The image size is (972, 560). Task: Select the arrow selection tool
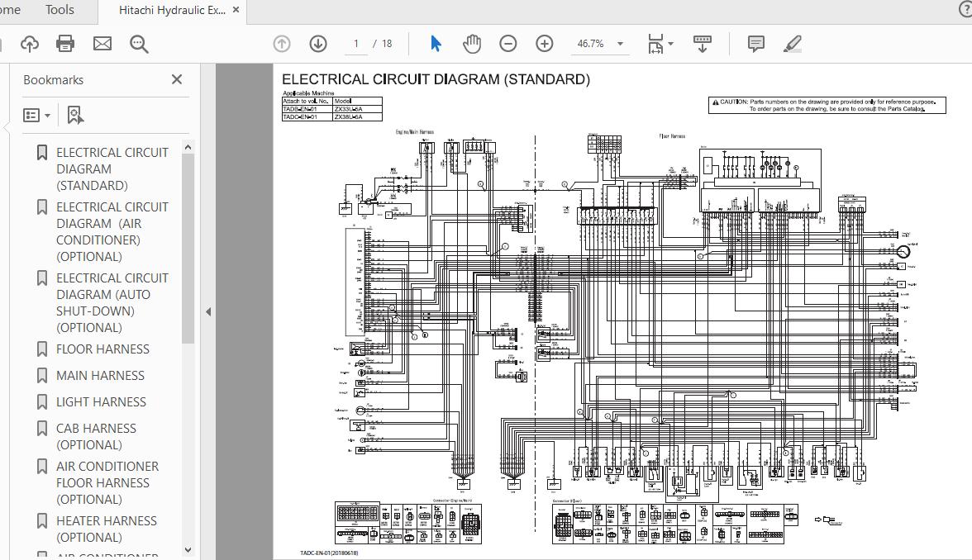click(x=436, y=44)
